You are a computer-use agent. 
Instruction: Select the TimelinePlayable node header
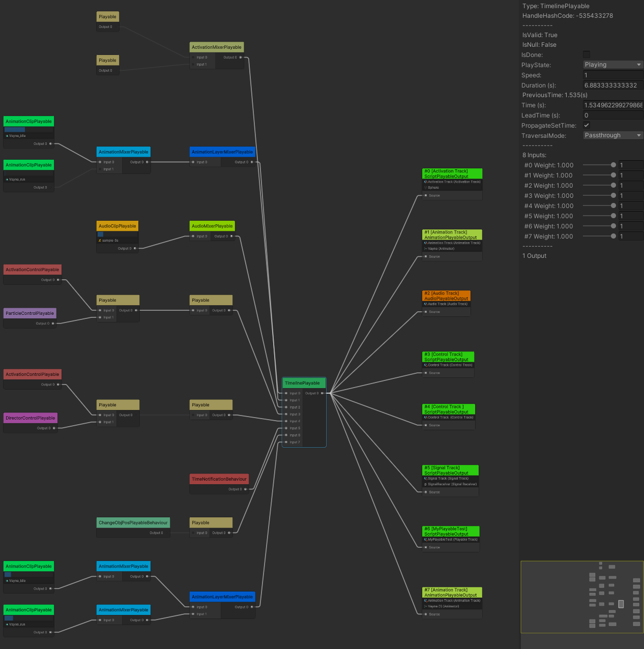coord(304,383)
